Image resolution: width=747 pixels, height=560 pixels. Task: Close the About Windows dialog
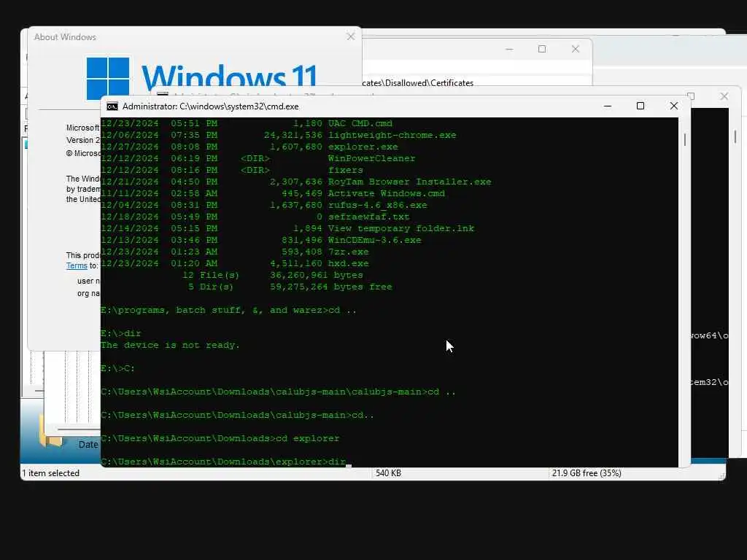[351, 36]
